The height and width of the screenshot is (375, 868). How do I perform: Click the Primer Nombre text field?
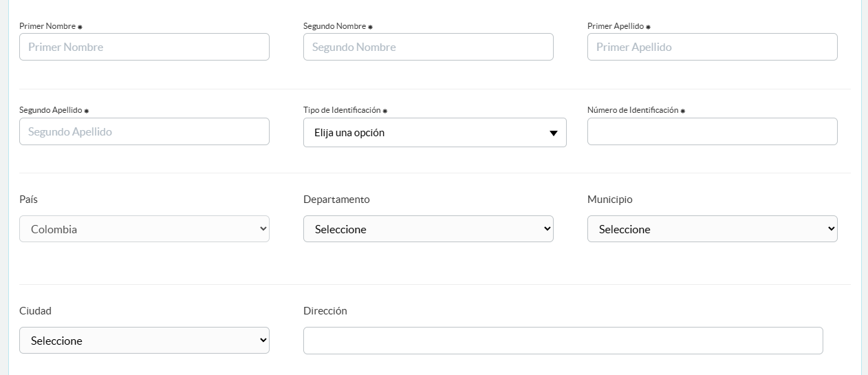pyautogui.click(x=144, y=47)
